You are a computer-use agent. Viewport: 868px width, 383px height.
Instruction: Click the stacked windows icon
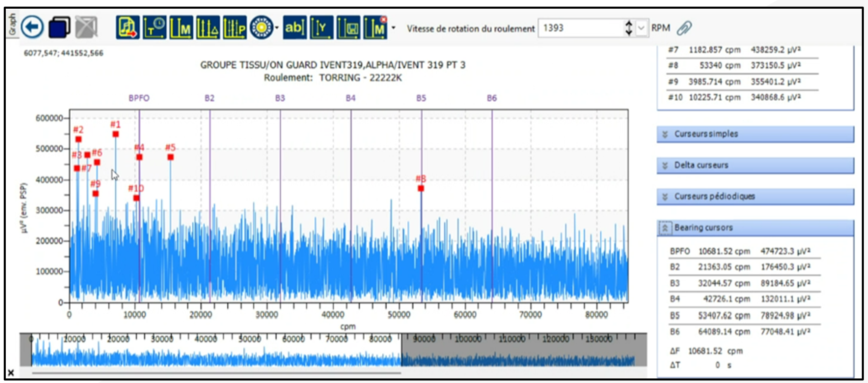(60, 28)
